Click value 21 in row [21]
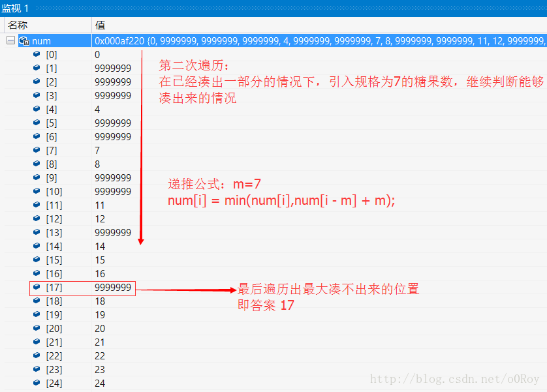This screenshot has width=547, height=392. 100,342
